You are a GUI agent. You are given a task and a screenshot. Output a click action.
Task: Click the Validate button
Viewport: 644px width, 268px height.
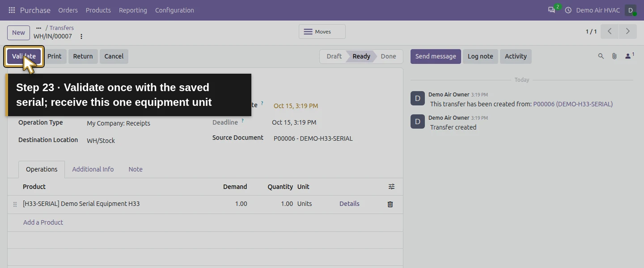pyautogui.click(x=24, y=56)
